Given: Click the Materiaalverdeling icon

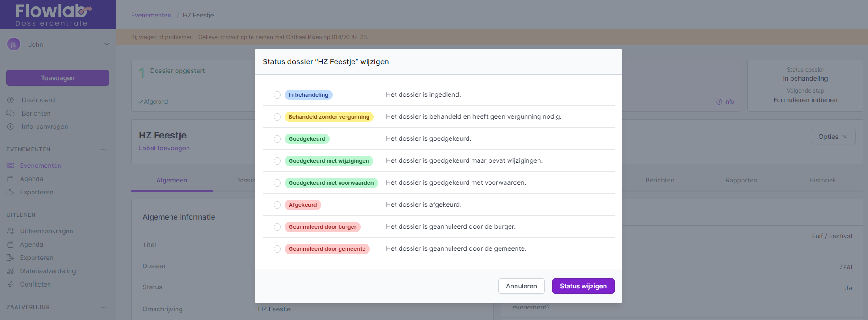Looking at the screenshot, I should (x=11, y=271).
